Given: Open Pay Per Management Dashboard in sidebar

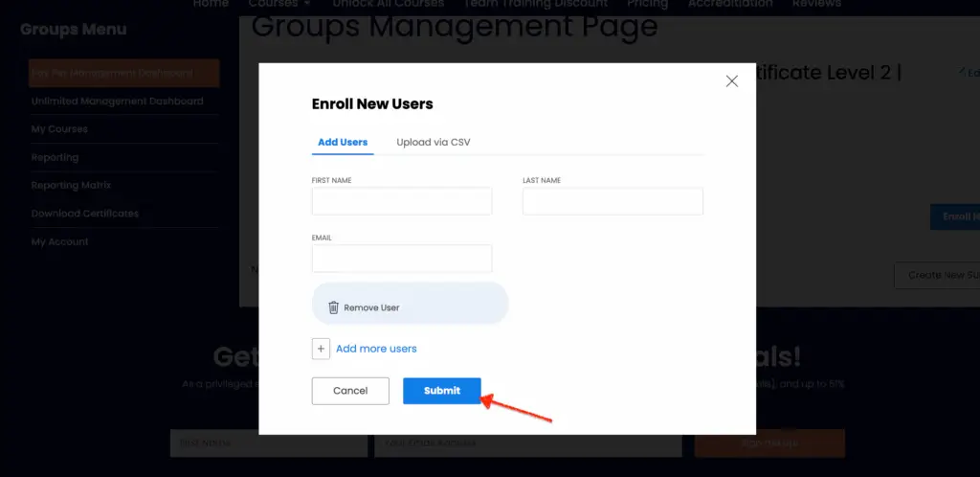Looking at the screenshot, I should [x=123, y=73].
